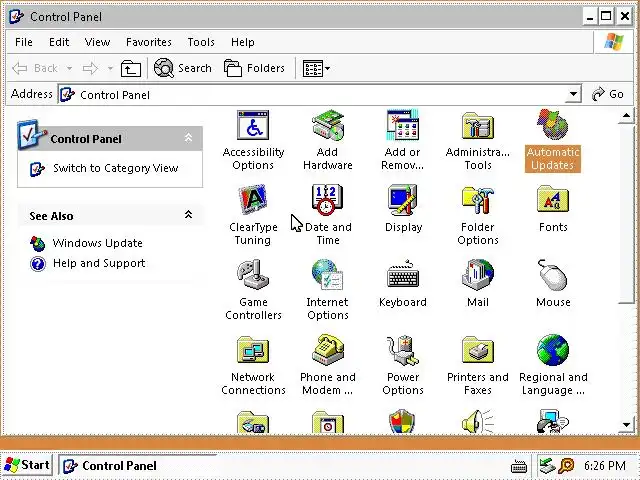Open Add or Remove Programs icon
Screen dimensions: 640x480
click(402, 140)
